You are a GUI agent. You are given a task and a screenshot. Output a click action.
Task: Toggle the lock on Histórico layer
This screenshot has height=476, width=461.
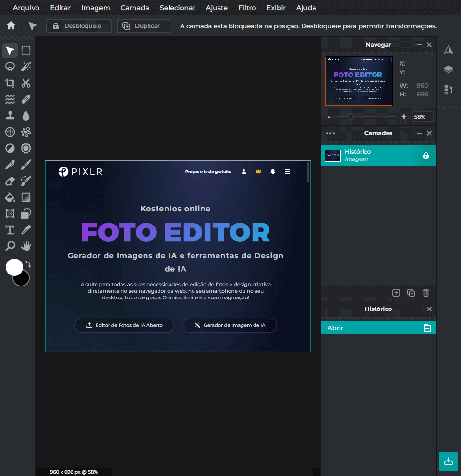[426, 155]
